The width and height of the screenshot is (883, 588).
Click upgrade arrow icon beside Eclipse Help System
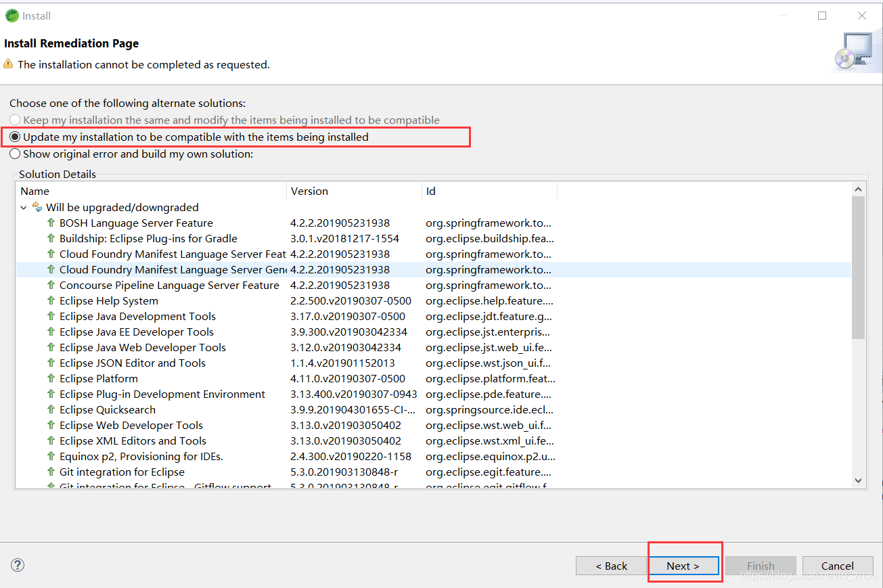(51, 300)
